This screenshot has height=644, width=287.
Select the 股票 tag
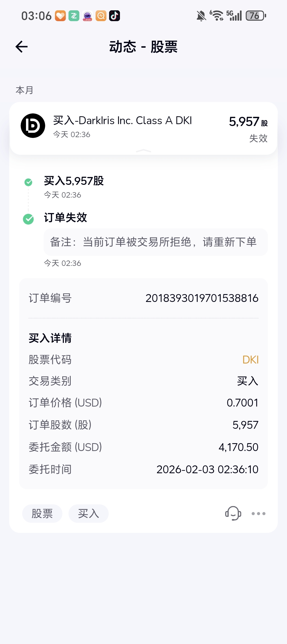coord(42,513)
